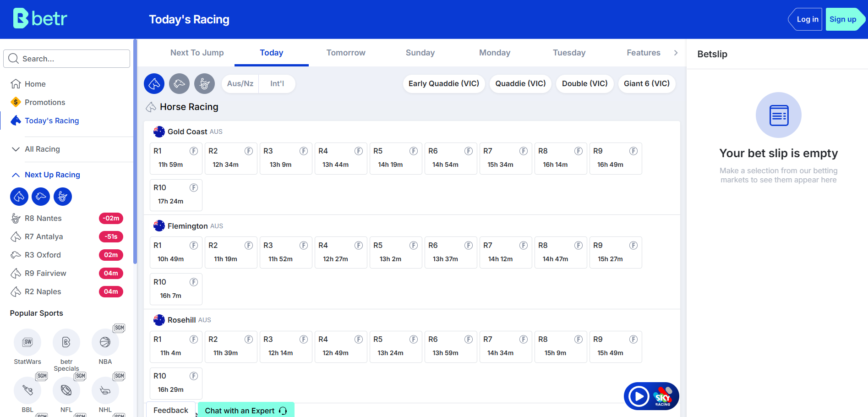
Task: Switch to Next To Jump tab
Action: [x=197, y=53]
